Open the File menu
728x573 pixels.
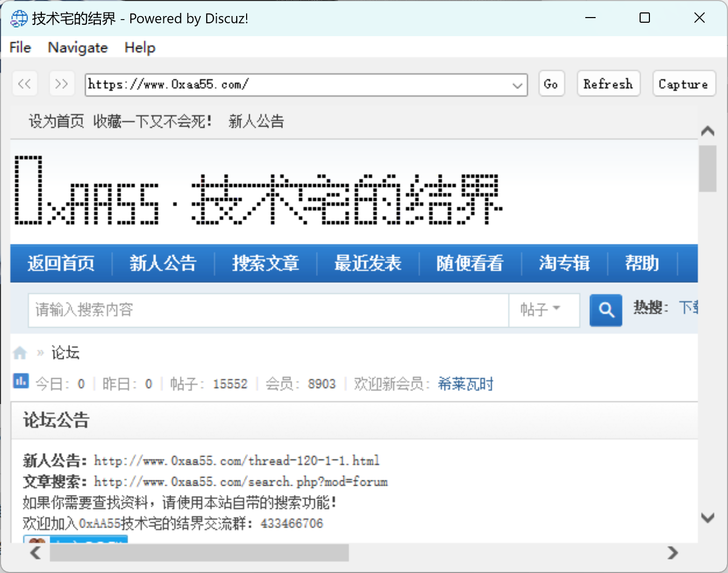(x=20, y=48)
